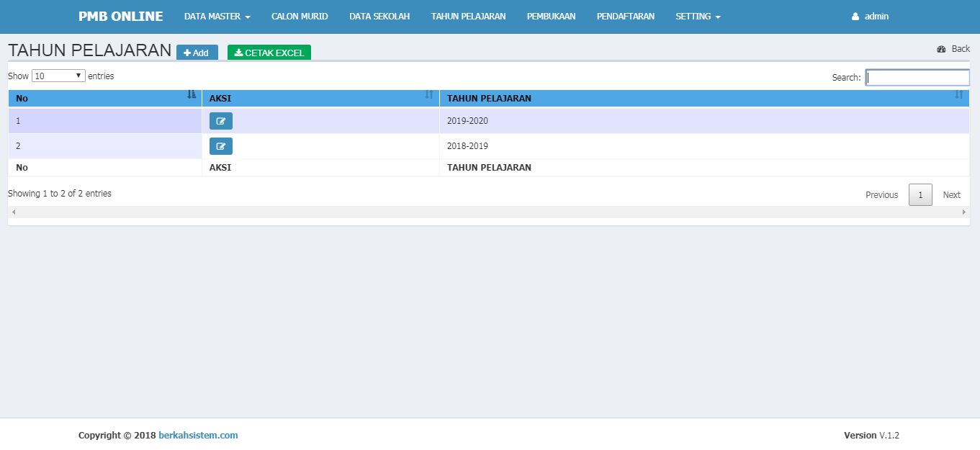Click the Back dashboard icon
This screenshot has width=980, height=450.
click(x=941, y=49)
